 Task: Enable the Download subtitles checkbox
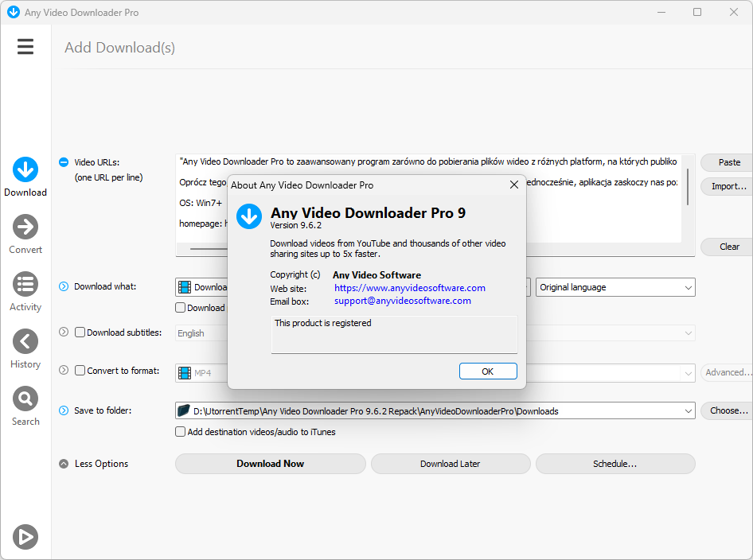click(x=80, y=332)
